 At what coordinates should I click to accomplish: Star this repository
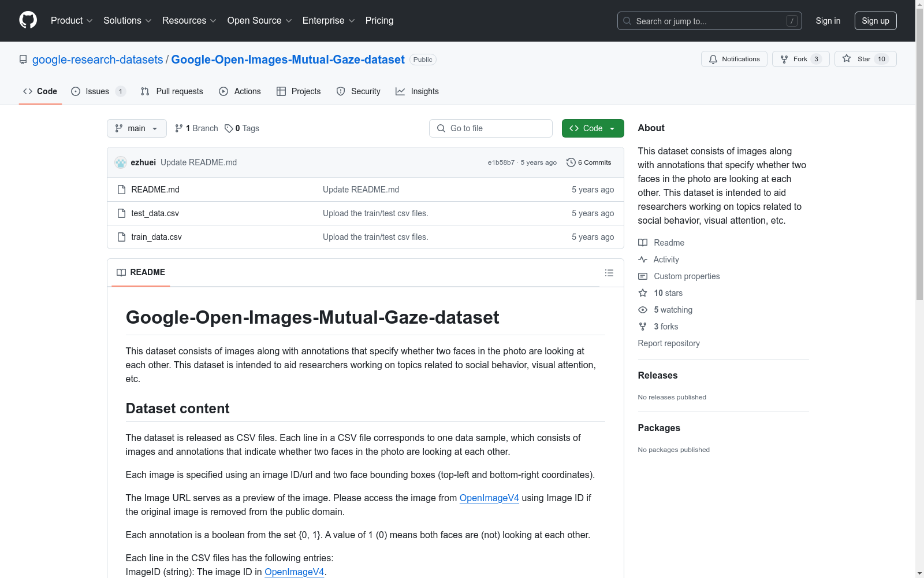click(865, 59)
